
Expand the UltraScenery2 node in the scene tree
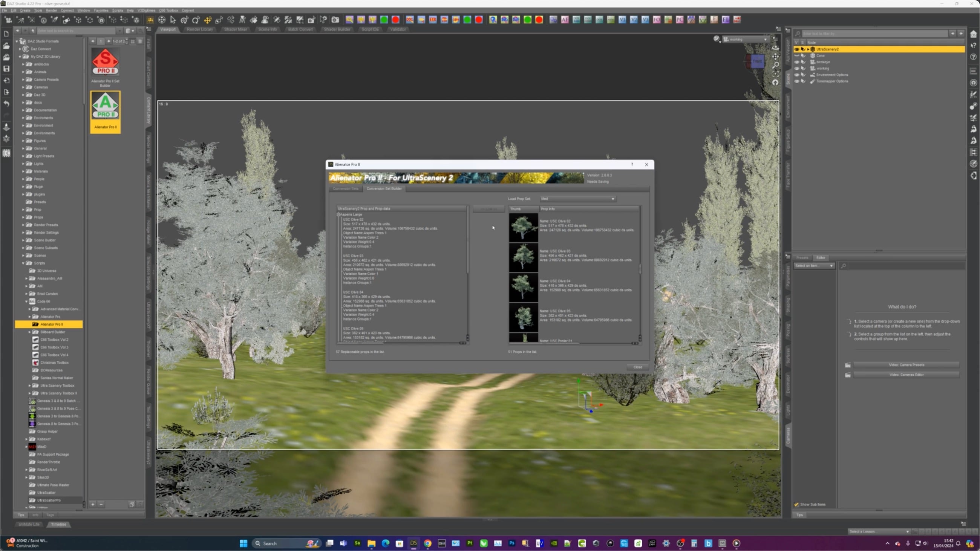808,49
